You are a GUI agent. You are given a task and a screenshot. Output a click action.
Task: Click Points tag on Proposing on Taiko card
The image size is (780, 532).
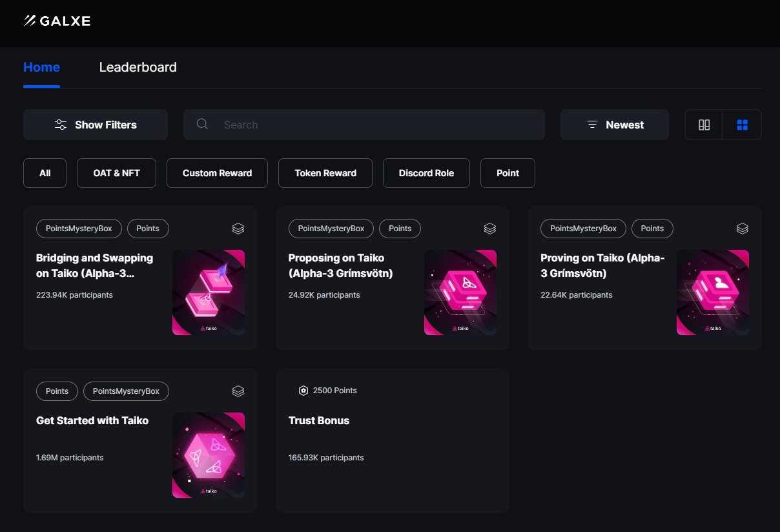(x=400, y=229)
